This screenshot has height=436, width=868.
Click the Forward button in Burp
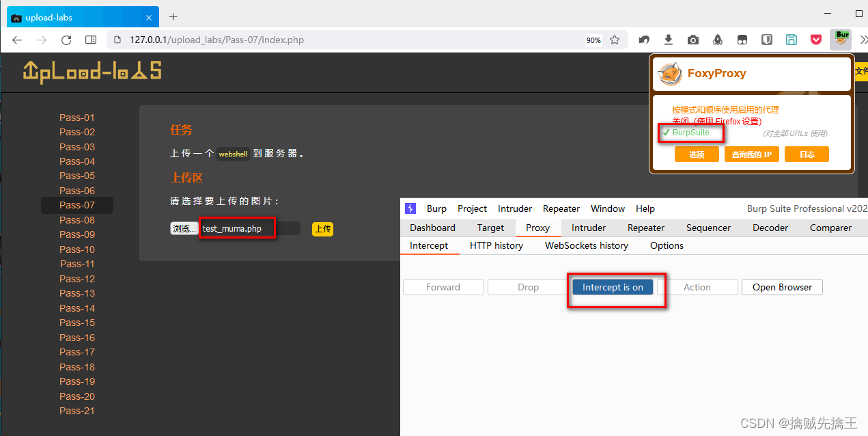click(443, 287)
